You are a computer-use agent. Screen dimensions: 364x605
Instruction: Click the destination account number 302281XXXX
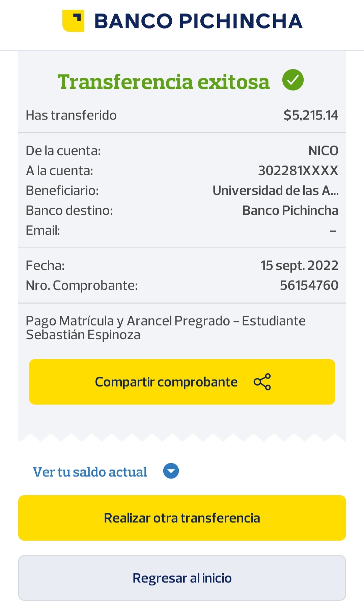[298, 171]
